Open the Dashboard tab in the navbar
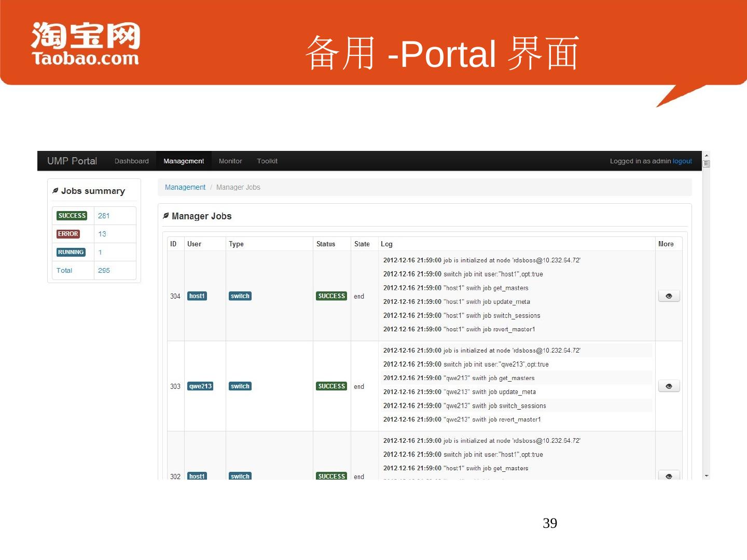747x560 pixels. (x=131, y=161)
